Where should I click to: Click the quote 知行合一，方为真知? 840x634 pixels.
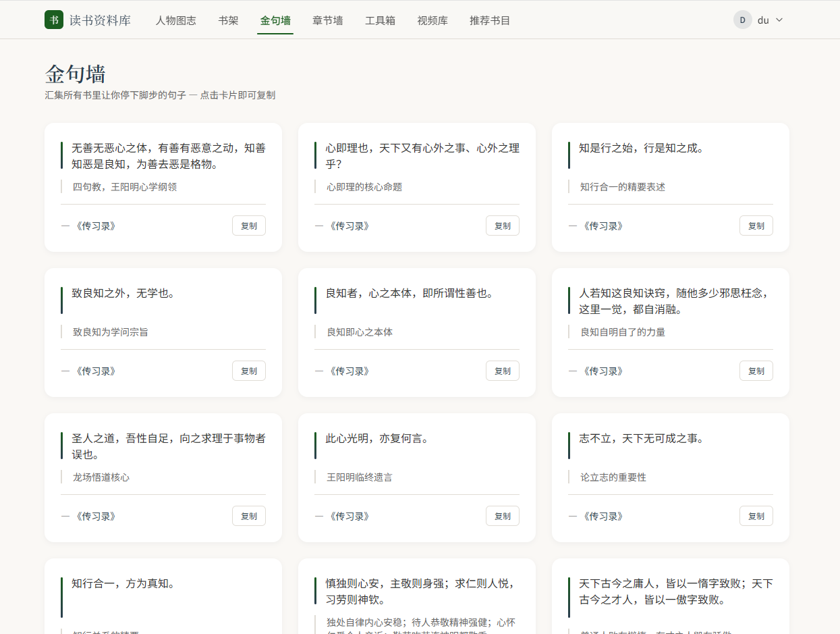[123, 583]
